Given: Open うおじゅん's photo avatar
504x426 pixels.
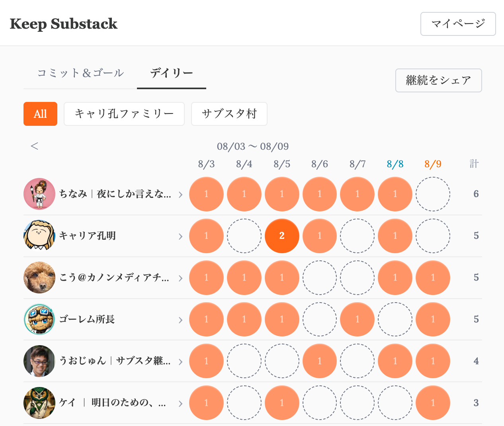Looking at the screenshot, I should [x=39, y=361].
